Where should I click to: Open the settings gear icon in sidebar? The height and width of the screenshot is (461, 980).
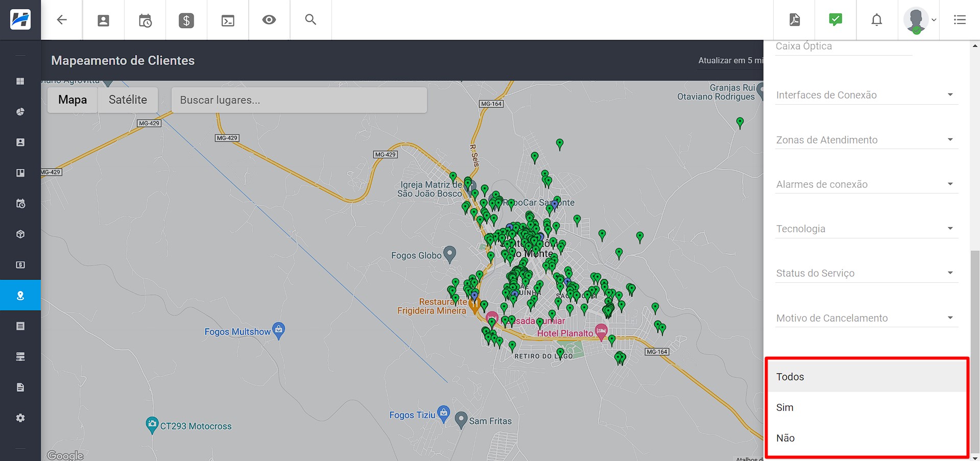[20, 418]
